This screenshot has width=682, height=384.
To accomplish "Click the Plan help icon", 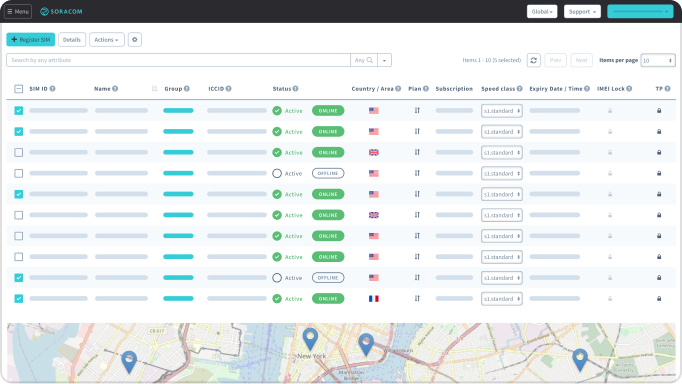I will [426, 89].
